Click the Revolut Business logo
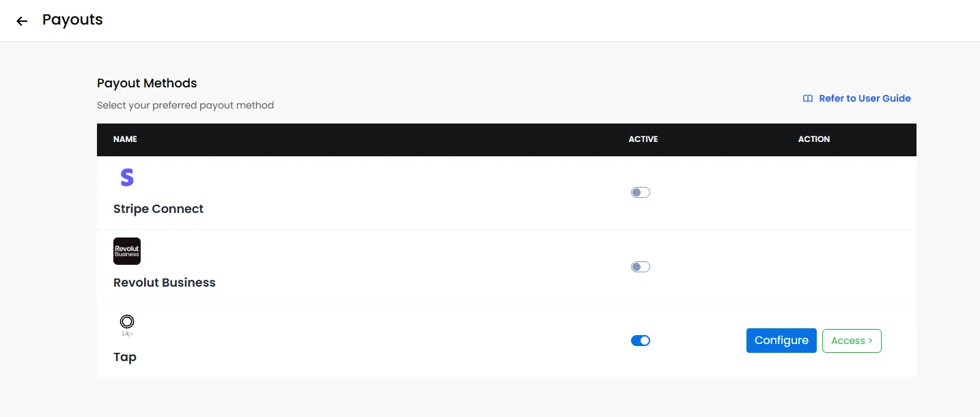The image size is (980, 417). click(x=127, y=251)
